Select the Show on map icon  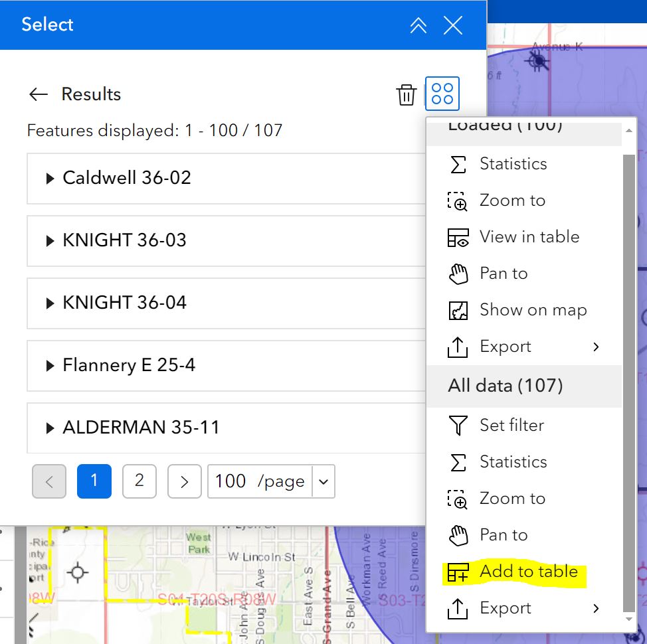click(x=459, y=310)
